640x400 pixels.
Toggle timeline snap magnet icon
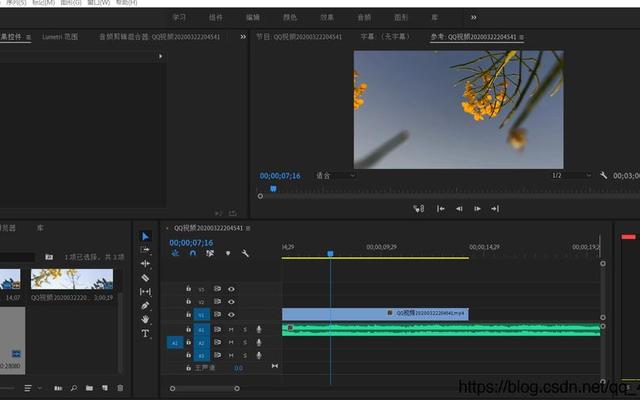coord(192,254)
